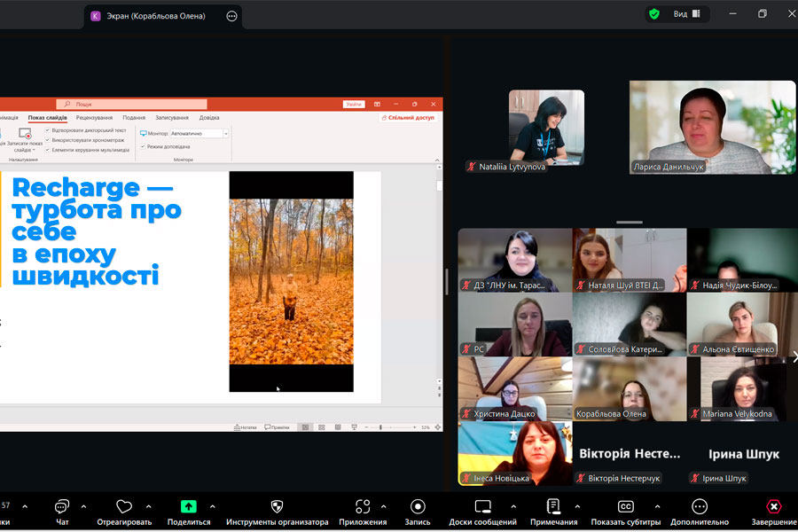Viewport: 798px width, 532px height.
Task: Open the Whiteboards icon
Action: 482,506
